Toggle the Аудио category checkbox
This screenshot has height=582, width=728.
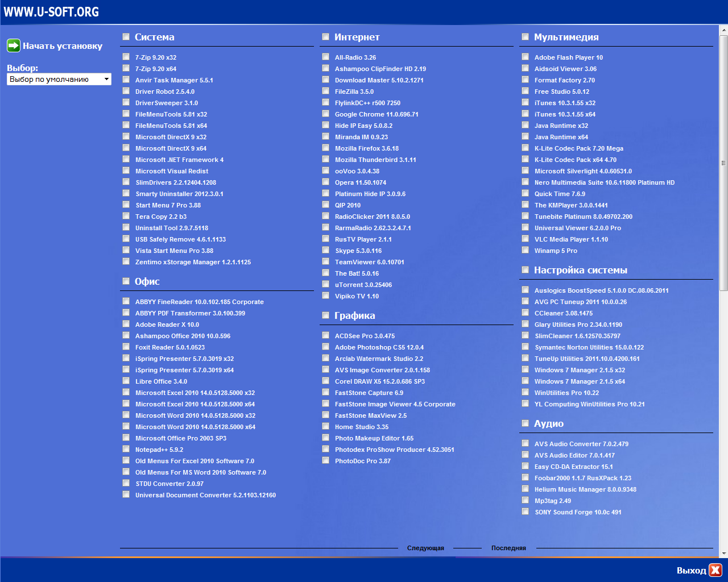click(526, 423)
